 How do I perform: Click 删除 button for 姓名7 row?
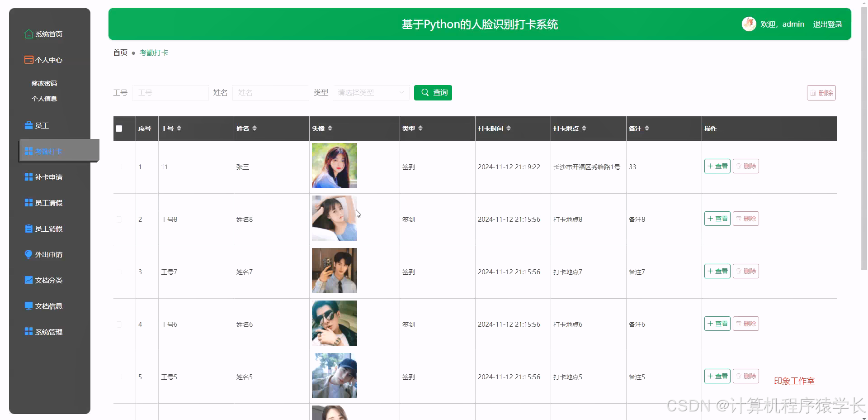[x=745, y=271]
